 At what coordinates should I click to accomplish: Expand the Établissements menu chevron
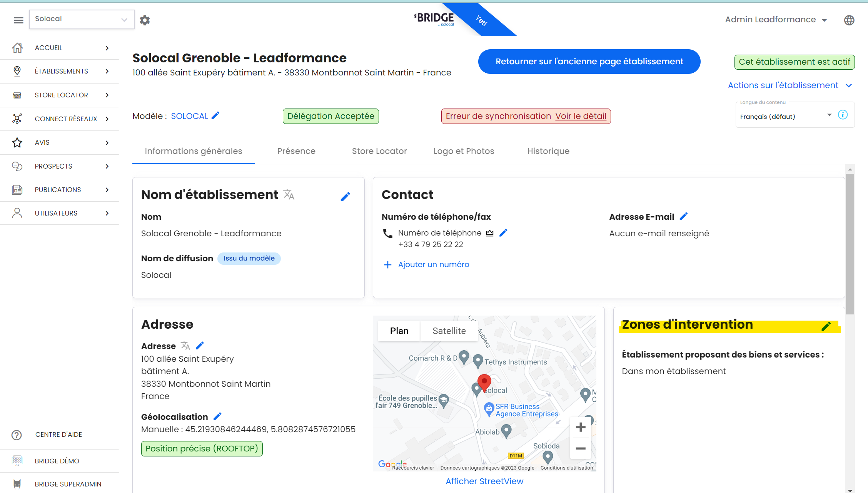pyautogui.click(x=107, y=72)
